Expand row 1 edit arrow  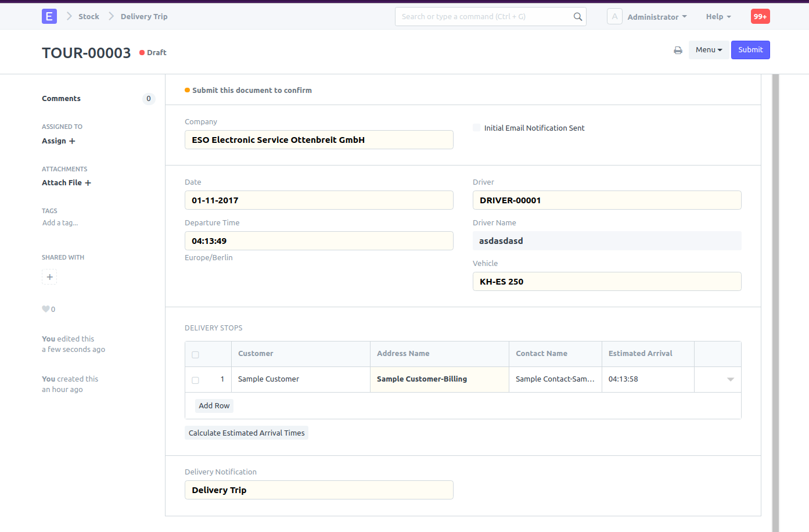point(730,379)
